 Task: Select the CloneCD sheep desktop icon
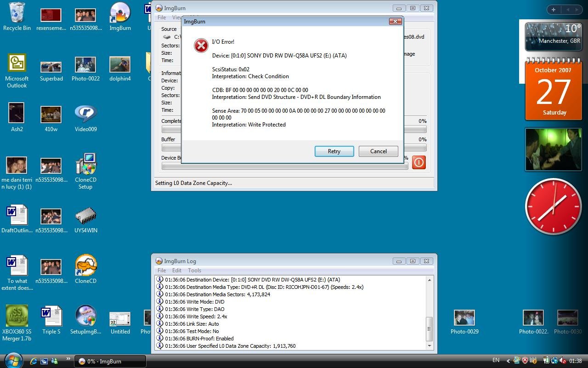pyautogui.click(x=86, y=270)
